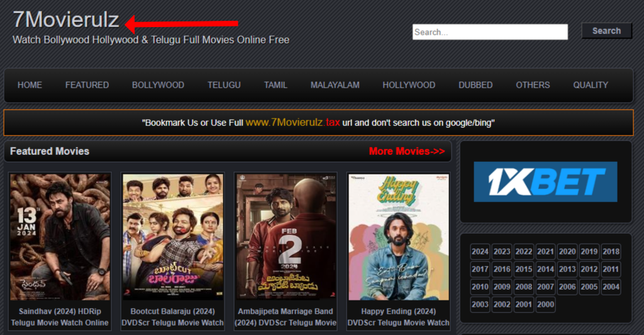Filter movies by year 2005
644x335 pixels.
click(589, 287)
